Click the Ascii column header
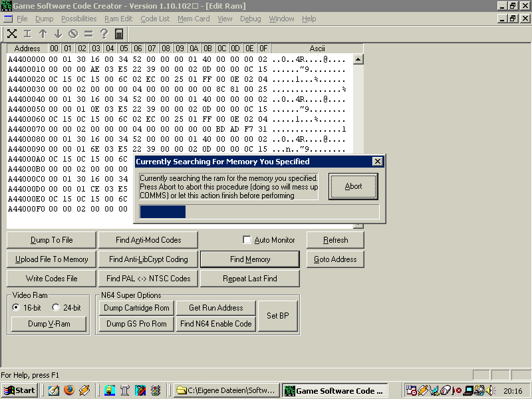The width and height of the screenshot is (532, 399). 317,49
